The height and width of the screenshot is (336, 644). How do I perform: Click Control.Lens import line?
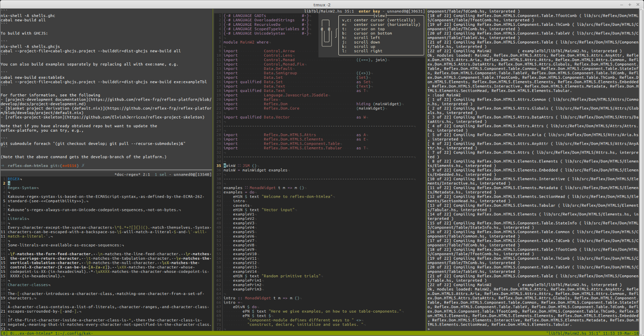click(x=258, y=55)
